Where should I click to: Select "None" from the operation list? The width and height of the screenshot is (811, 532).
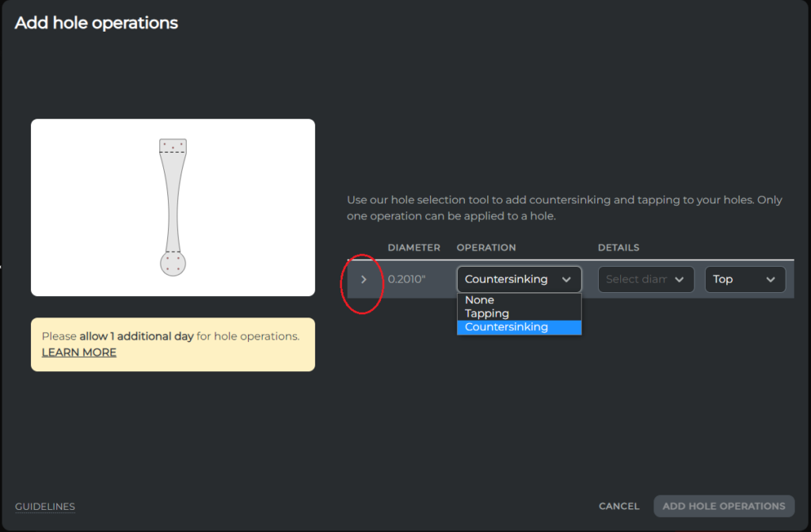tap(480, 300)
